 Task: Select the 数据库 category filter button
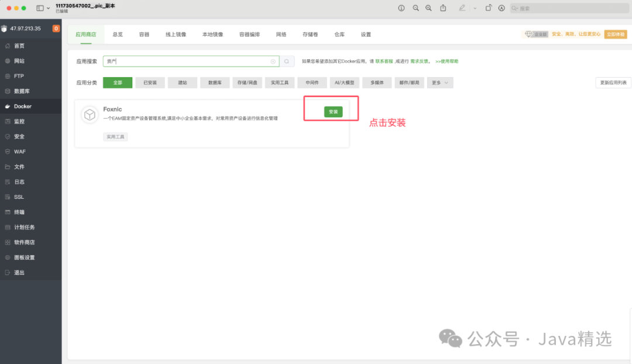(x=215, y=83)
